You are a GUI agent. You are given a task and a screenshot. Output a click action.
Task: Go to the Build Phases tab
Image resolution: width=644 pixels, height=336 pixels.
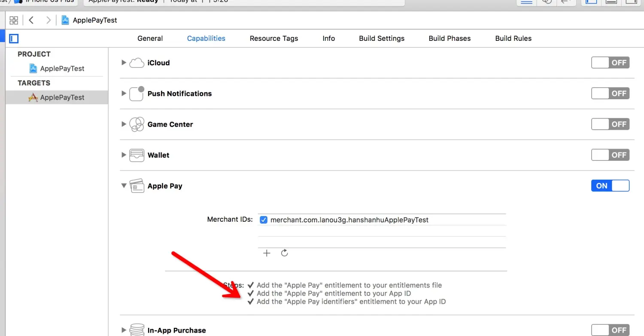(x=450, y=38)
